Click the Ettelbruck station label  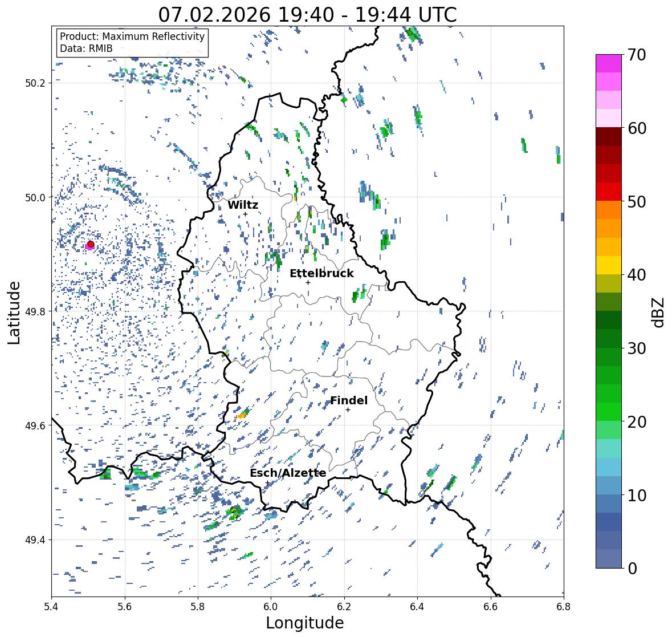(321, 273)
